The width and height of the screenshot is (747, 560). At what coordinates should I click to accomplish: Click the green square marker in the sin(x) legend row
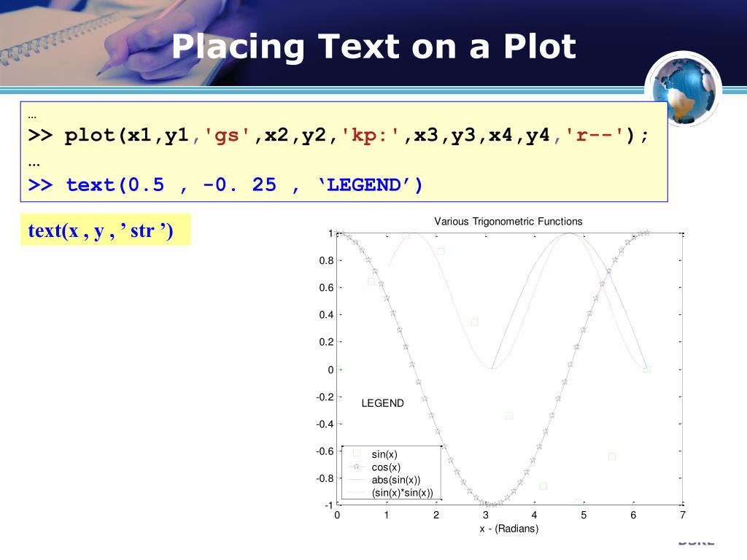coord(356,453)
